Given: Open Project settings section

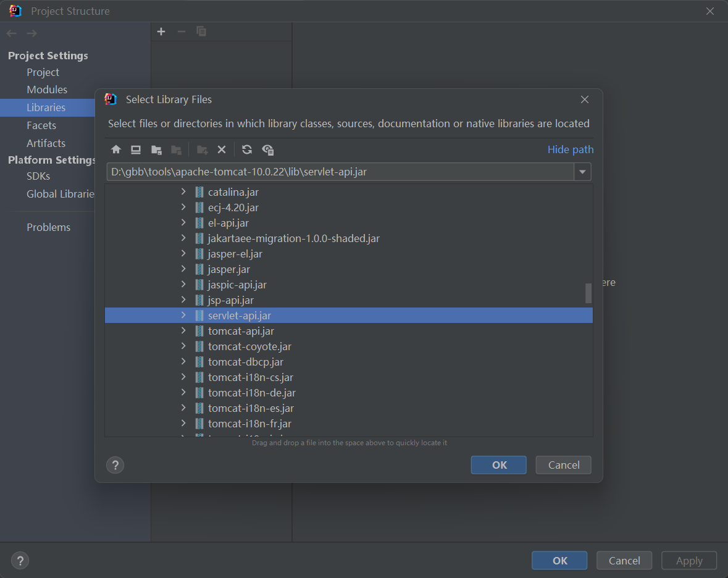Looking at the screenshot, I should pos(43,72).
